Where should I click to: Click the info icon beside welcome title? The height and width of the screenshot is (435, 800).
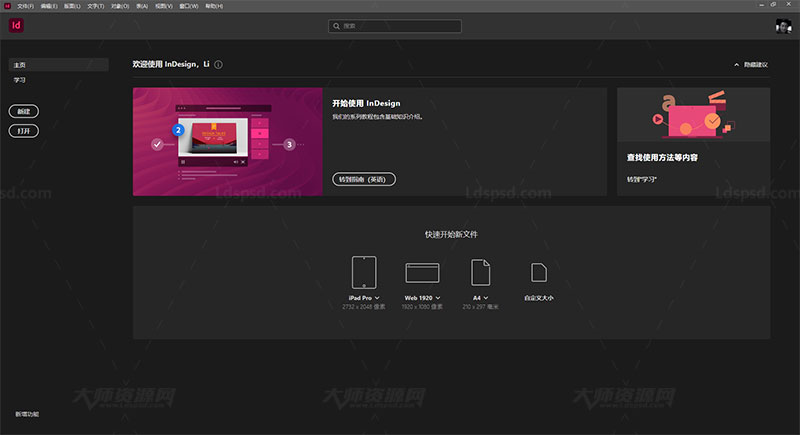click(218, 65)
